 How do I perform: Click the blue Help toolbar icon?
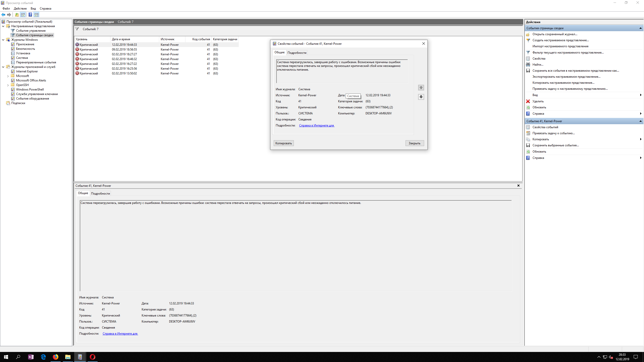point(30,15)
